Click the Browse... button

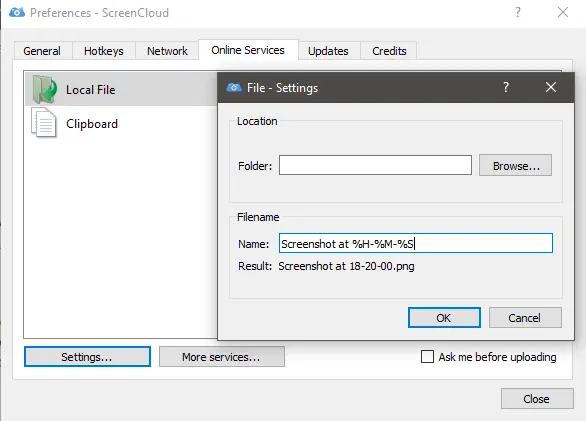[515, 165]
